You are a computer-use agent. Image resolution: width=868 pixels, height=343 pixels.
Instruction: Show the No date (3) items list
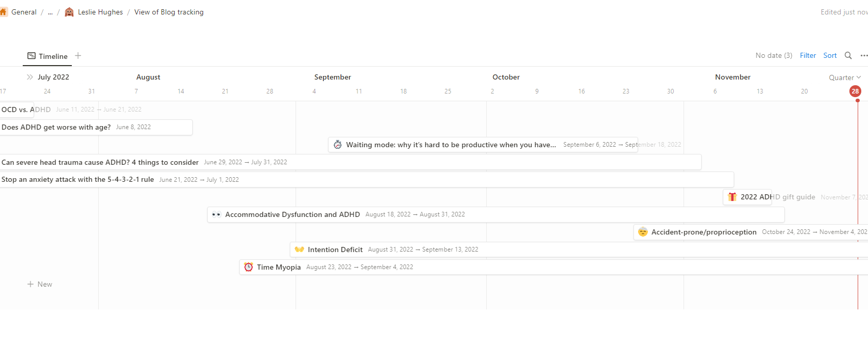point(773,56)
